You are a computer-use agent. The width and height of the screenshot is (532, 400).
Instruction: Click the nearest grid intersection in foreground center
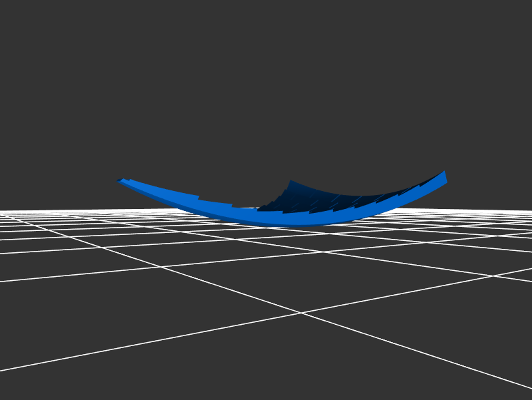click(x=301, y=312)
